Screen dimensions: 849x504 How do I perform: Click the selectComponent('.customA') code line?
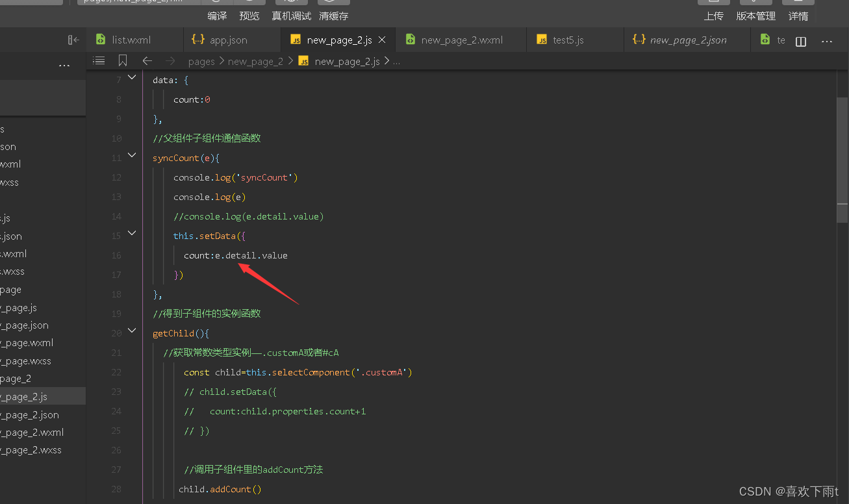[x=298, y=372]
